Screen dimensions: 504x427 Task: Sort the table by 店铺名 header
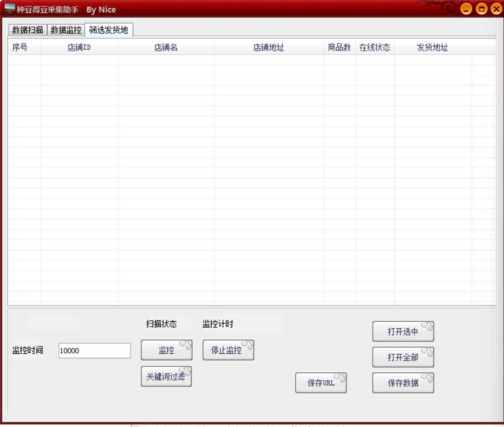pos(166,48)
